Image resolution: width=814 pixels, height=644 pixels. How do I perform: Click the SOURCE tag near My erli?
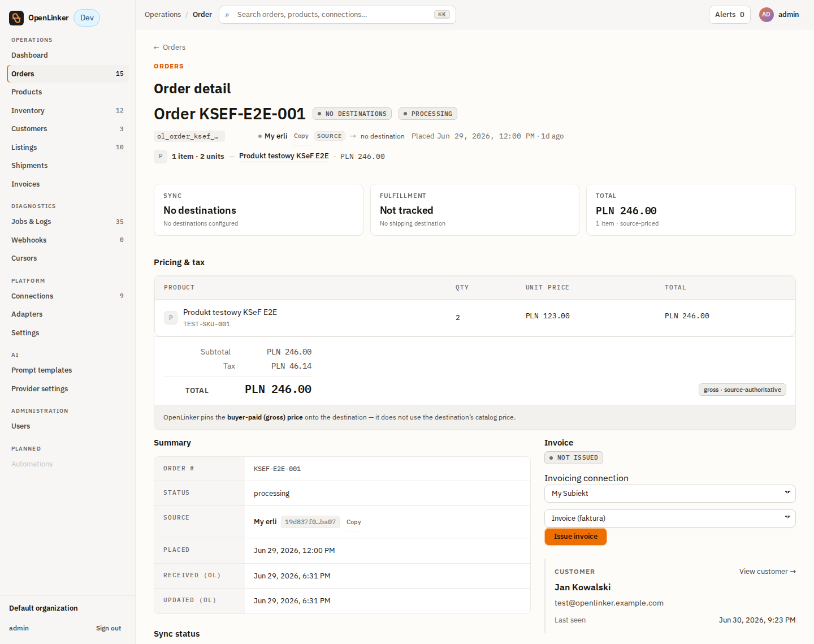pos(330,136)
